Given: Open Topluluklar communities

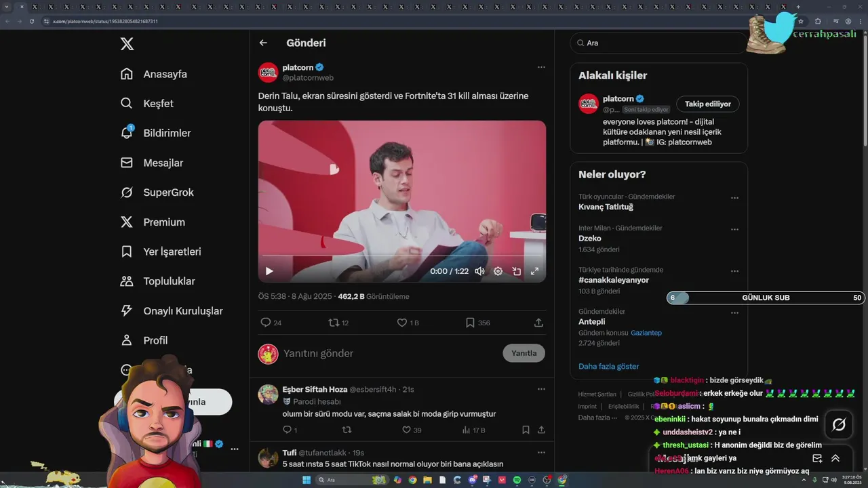Looking at the screenshot, I should coord(158,281).
